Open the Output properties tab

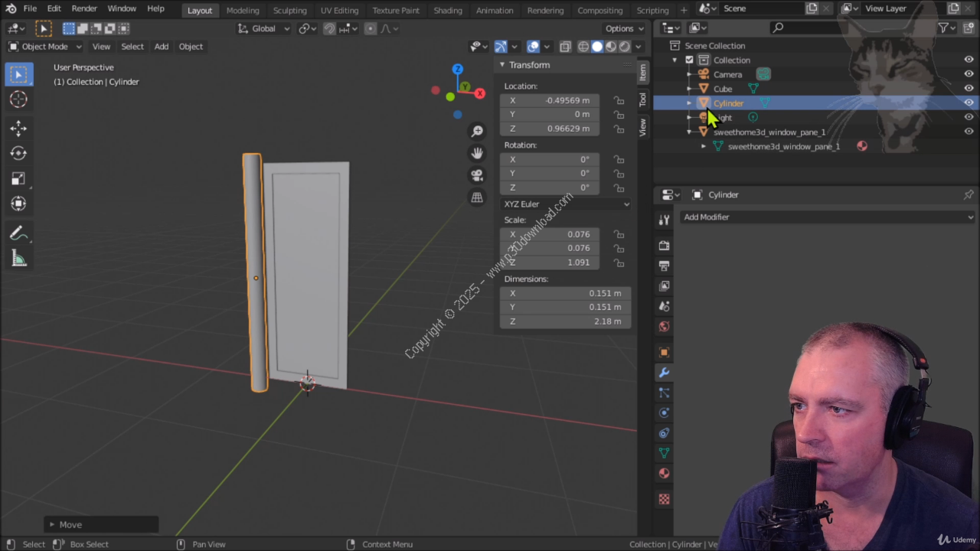point(664,266)
